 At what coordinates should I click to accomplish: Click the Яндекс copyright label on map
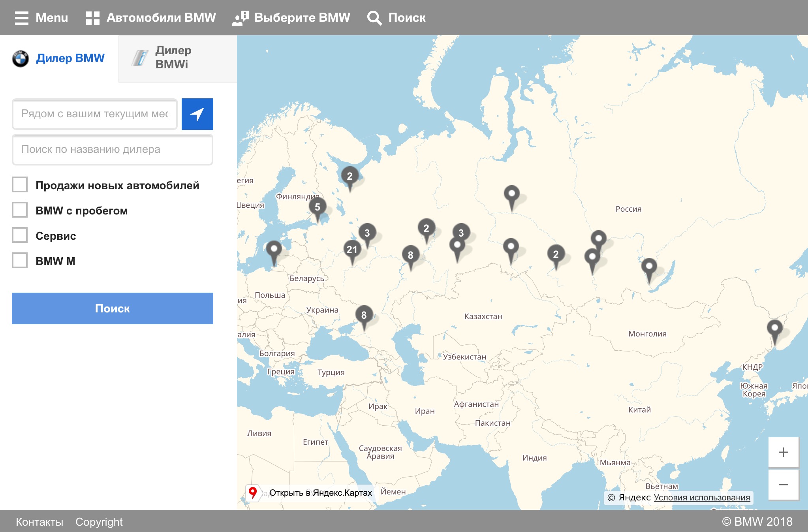[629, 498]
